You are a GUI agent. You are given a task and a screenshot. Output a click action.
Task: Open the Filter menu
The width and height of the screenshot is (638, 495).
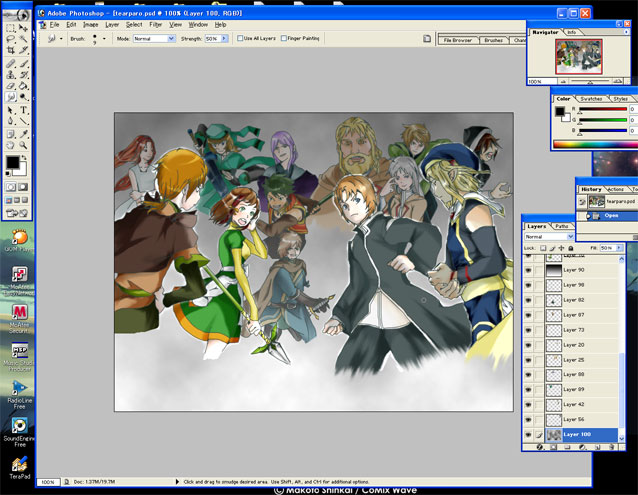click(156, 24)
